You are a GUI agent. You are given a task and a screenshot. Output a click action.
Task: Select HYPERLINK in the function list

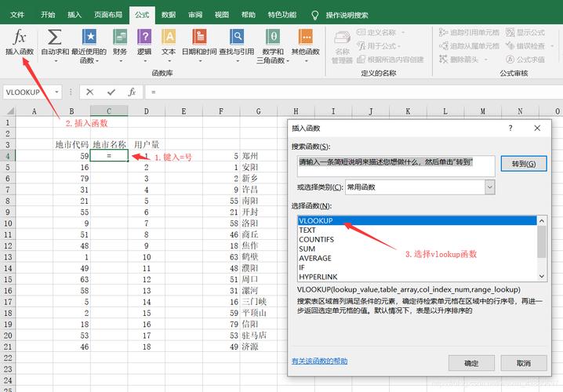(417, 277)
